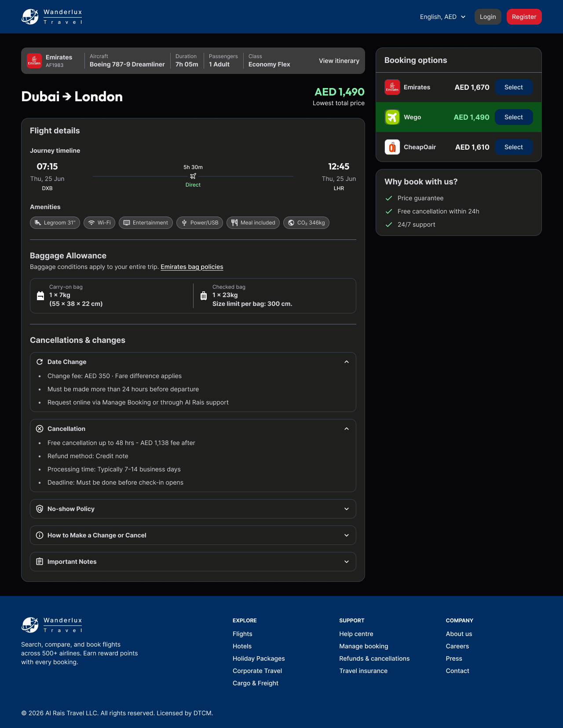Click the flight number AF1983
The image size is (563, 728).
click(x=55, y=65)
